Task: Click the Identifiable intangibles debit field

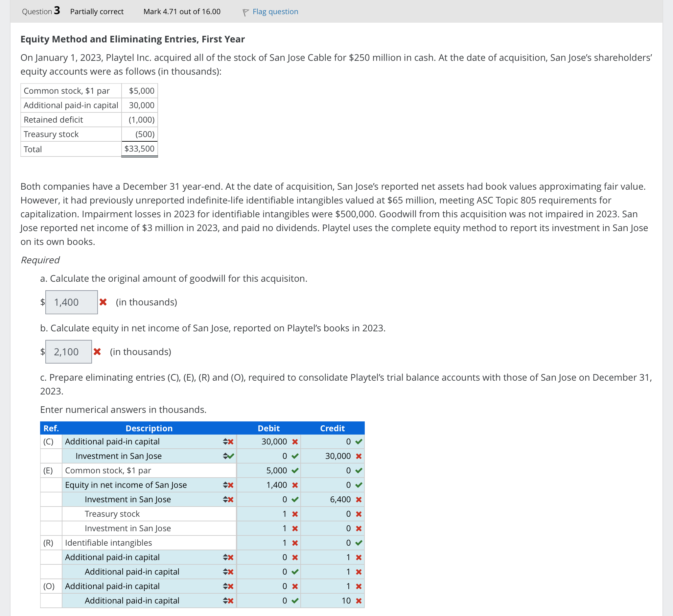Action: point(269,543)
